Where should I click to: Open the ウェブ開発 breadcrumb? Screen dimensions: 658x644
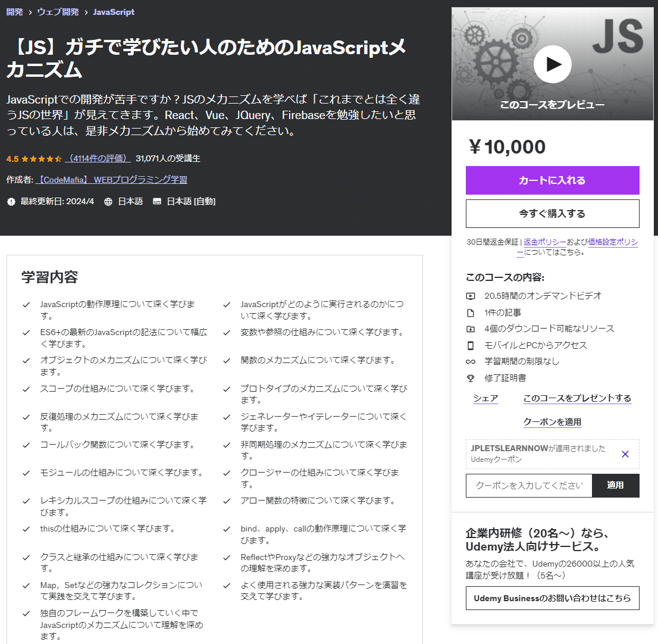tap(58, 12)
